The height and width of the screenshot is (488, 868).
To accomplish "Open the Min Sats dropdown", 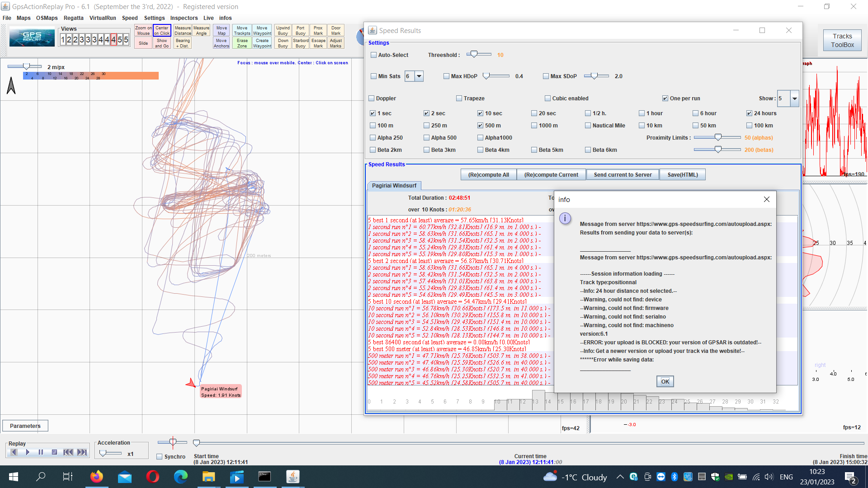I will pyautogui.click(x=418, y=76).
